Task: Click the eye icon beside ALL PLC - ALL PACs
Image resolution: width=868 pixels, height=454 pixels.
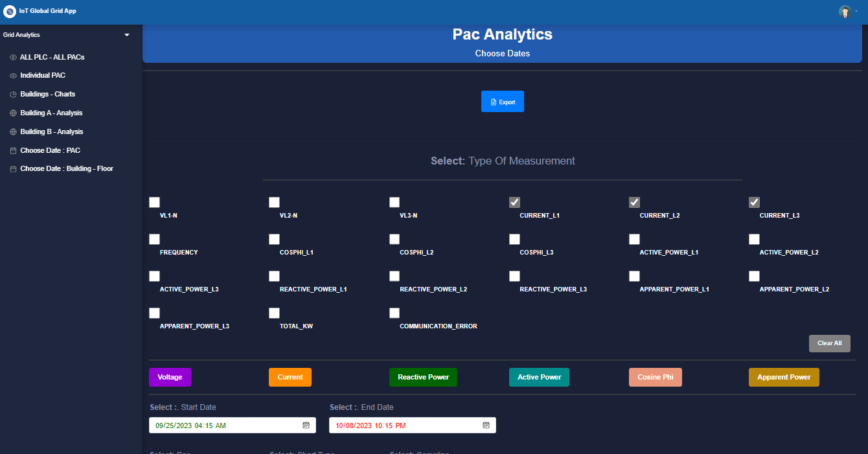Action: point(13,58)
